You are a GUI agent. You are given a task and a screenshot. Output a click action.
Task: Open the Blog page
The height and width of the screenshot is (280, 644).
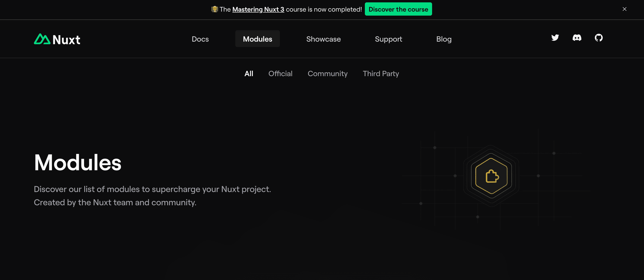(x=444, y=39)
